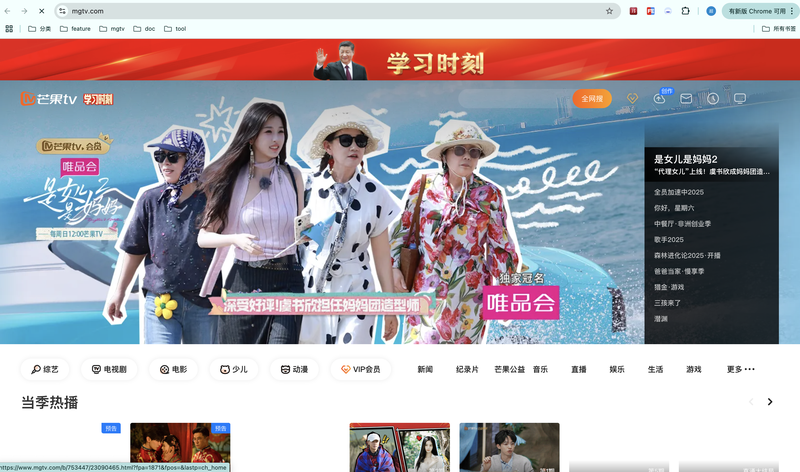
Task: Select 潜渊 in the banner list
Action: click(x=661, y=318)
